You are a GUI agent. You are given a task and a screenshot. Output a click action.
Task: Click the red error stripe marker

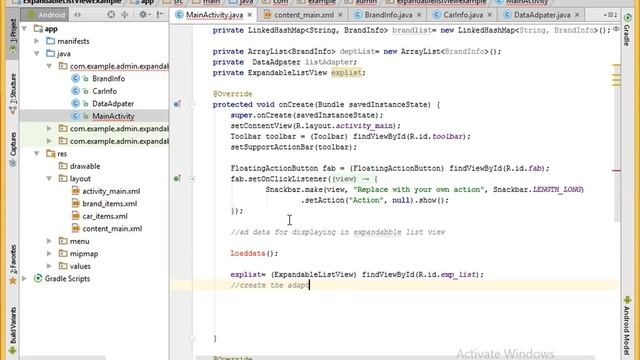[x=616, y=171]
